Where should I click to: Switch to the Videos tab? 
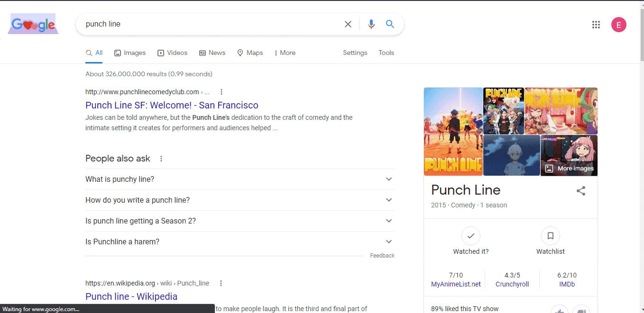point(173,53)
